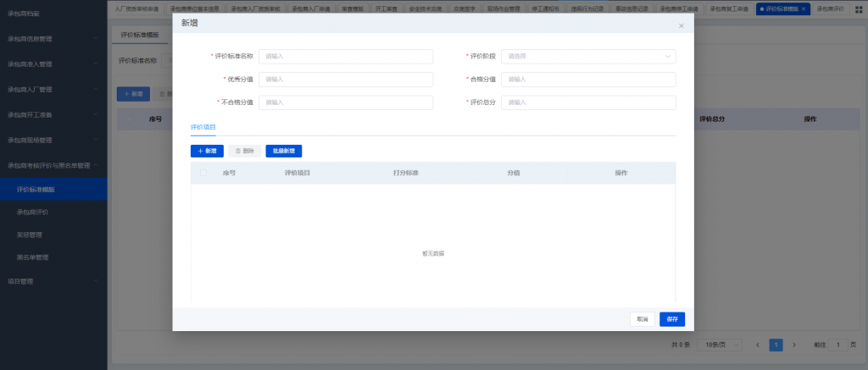The height and width of the screenshot is (370, 868).
Task: Toggle select-all checkbox in 评价项目 table header
Action: coord(203,173)
